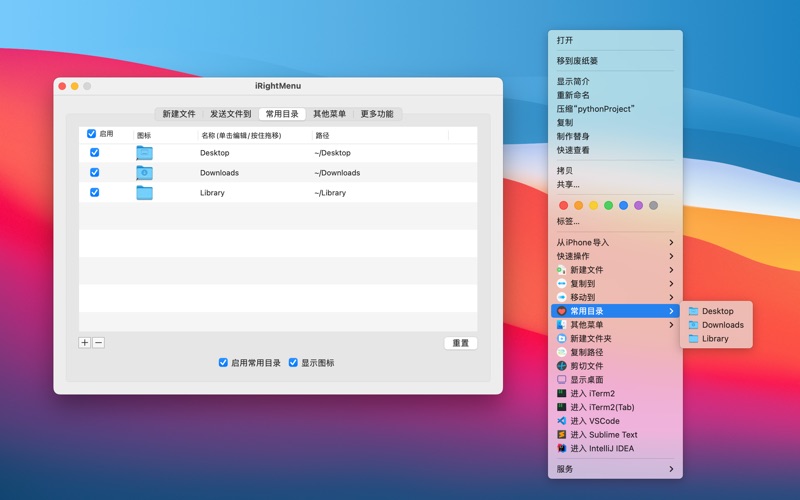Toggle the 启用 header checkbox

[91, 134]
